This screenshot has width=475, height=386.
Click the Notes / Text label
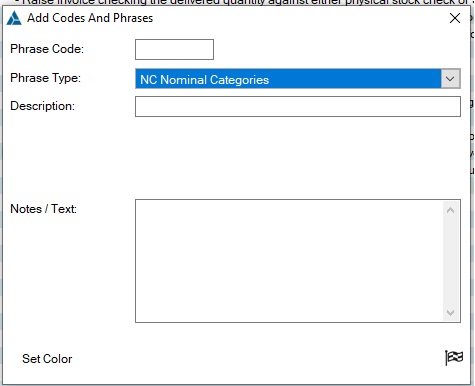click(44, 209)
